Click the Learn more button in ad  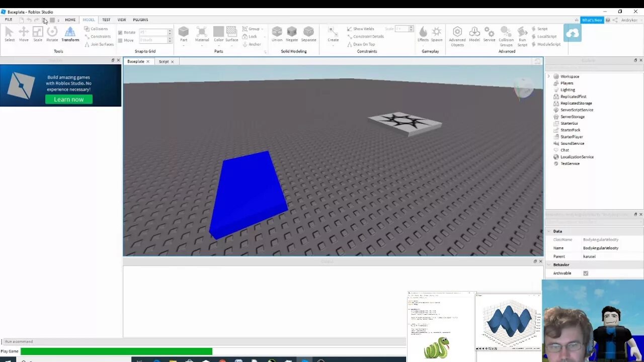69,100
